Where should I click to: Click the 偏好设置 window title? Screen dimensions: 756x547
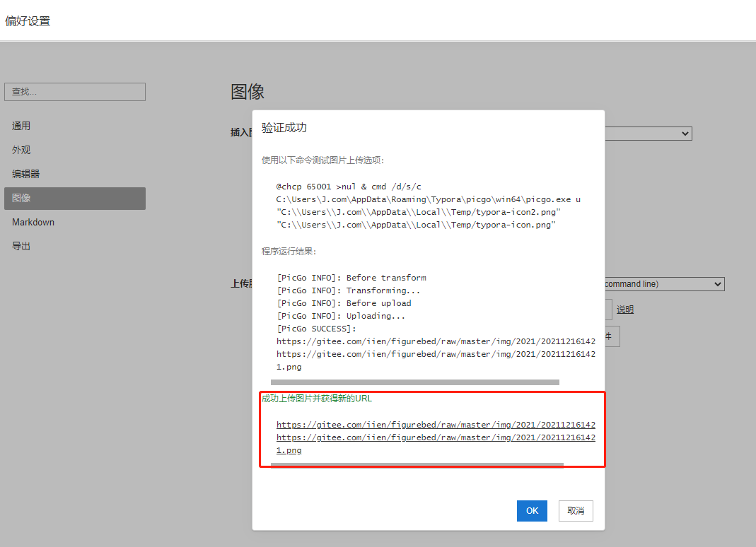click(28, 21)
